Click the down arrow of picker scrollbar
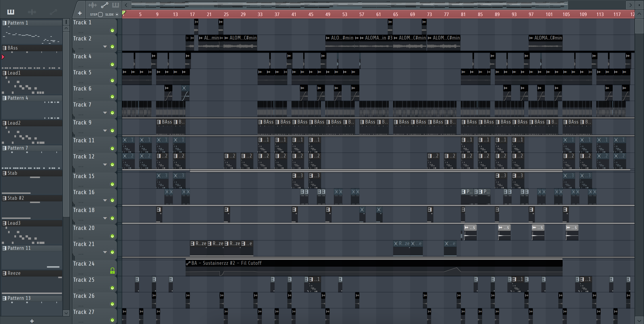This screenshot has width=644, height=324. click(x=66, y=313)
